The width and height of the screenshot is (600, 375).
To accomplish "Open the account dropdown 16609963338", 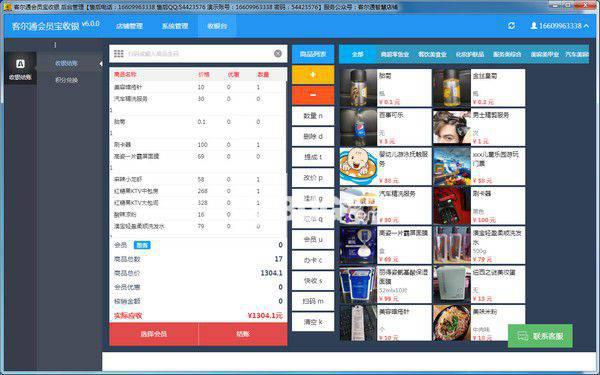I will [560, 26].
